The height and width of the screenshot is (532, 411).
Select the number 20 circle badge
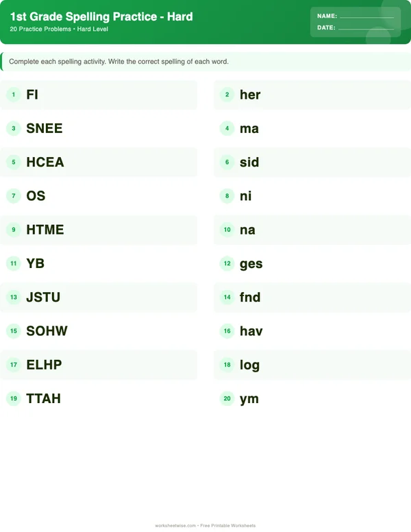pyautogui.click(x=227, y=398)
